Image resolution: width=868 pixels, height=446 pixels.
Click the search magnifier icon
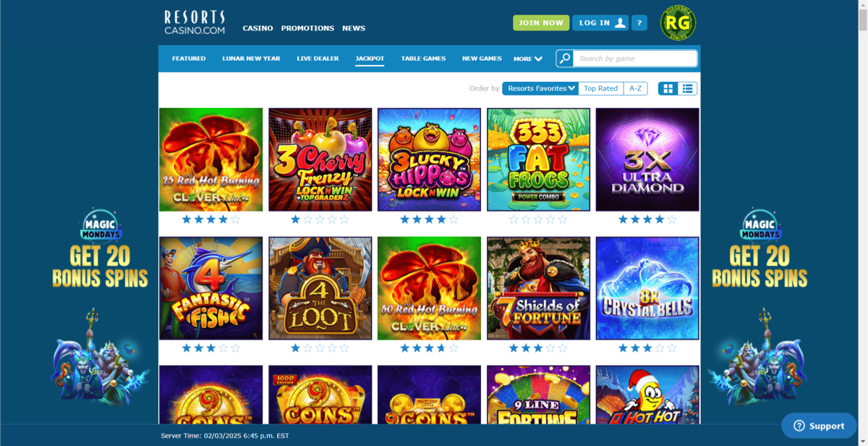[x=565, y=59]
